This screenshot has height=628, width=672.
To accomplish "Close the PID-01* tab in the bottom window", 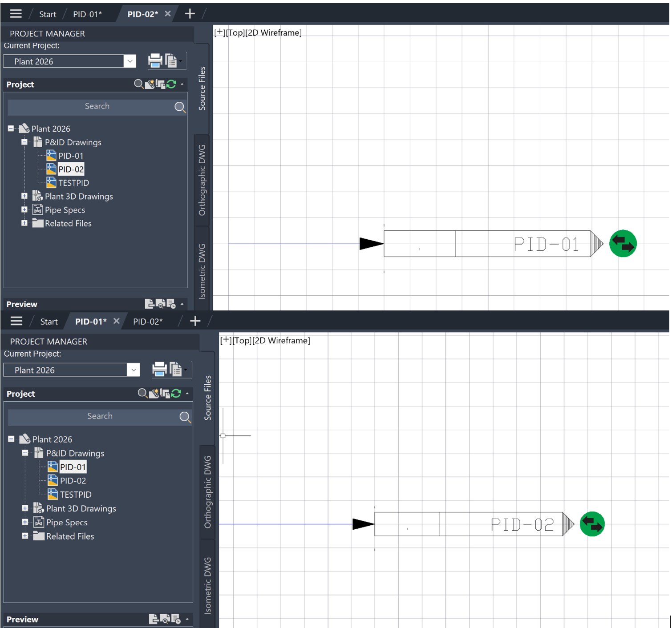I will click(117, 321).
